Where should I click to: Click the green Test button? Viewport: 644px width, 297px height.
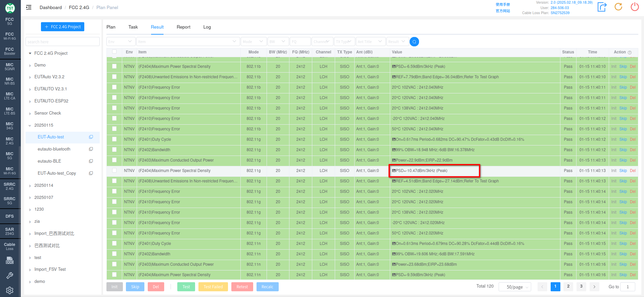[186, 287]
